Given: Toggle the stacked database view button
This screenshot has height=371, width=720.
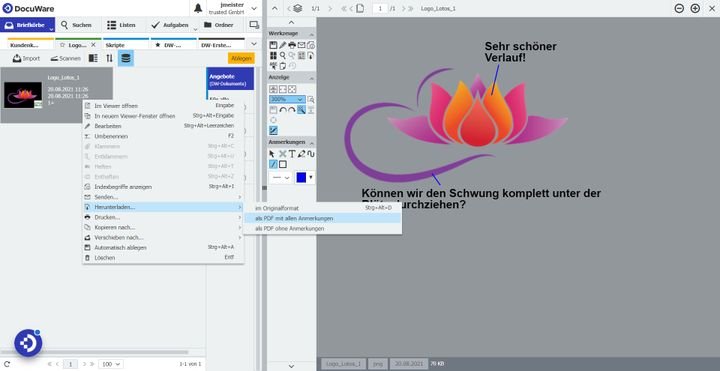Looking at the screenshot, I should (126, 58).
